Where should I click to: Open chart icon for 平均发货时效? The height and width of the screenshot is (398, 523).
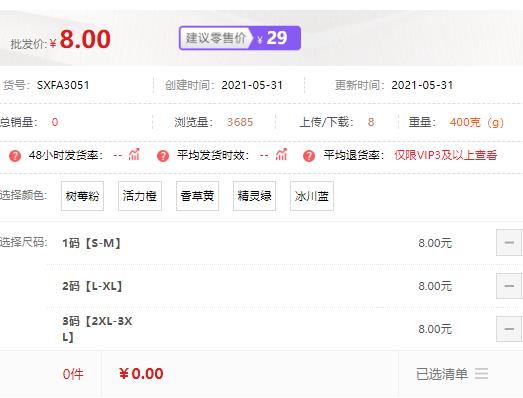point(281,154)
